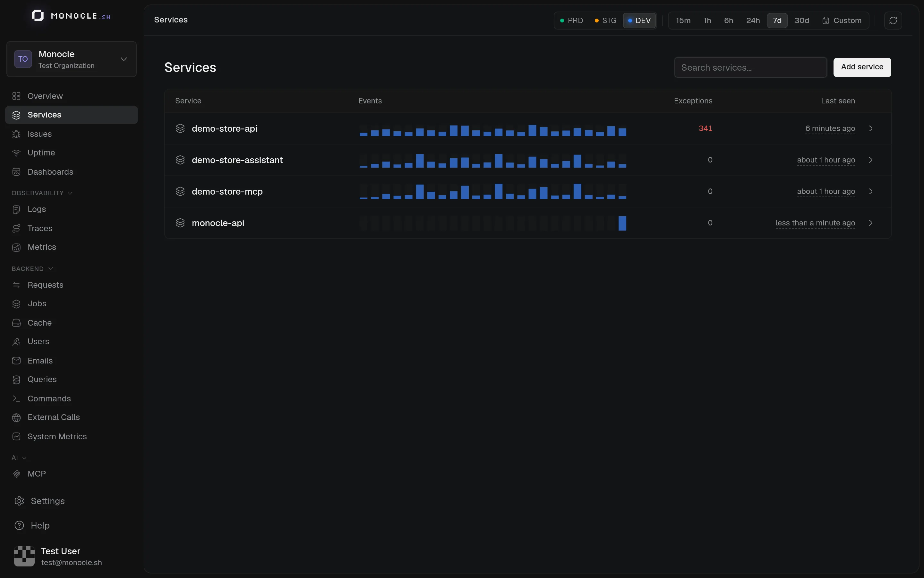
Task: Click the Metrics chart icon
Action: pyautogui.click(x=16, y=247)
